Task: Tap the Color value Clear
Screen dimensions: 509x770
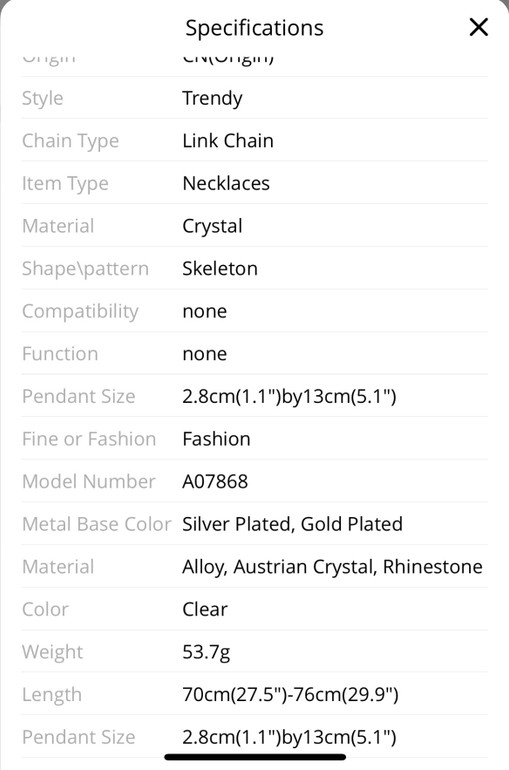Action: click(205, 609)
